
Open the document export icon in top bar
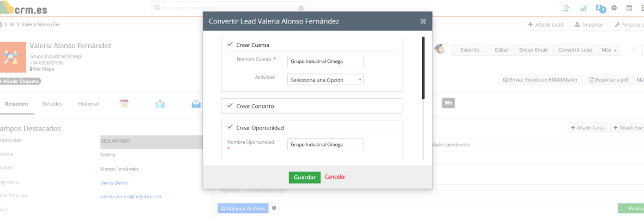[x=567, y=8]
